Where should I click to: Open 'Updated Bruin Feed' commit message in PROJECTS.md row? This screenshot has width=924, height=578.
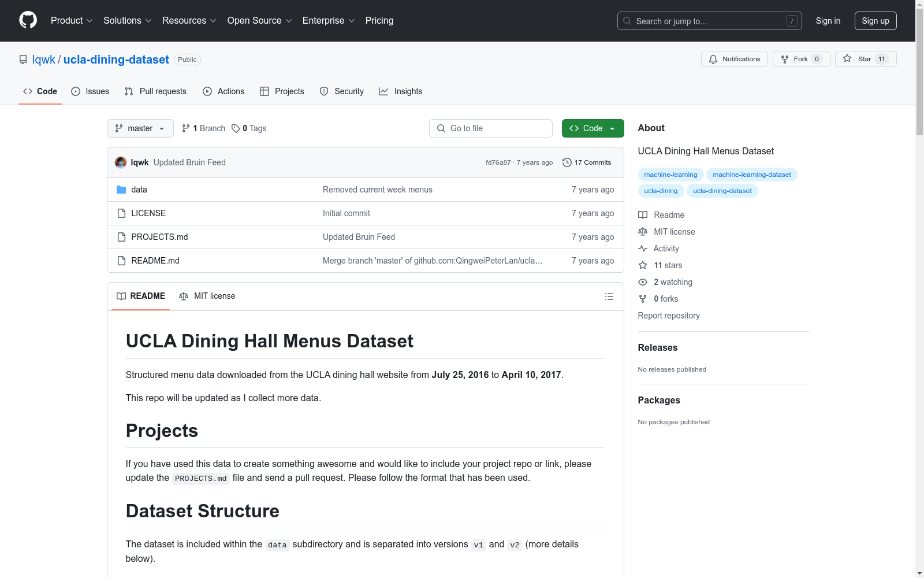point(359,237)
